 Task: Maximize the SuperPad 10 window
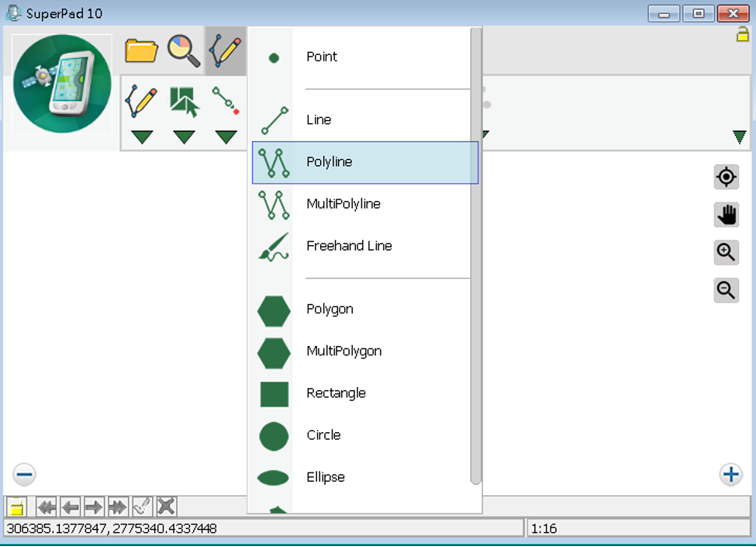(x=698, y=13)
